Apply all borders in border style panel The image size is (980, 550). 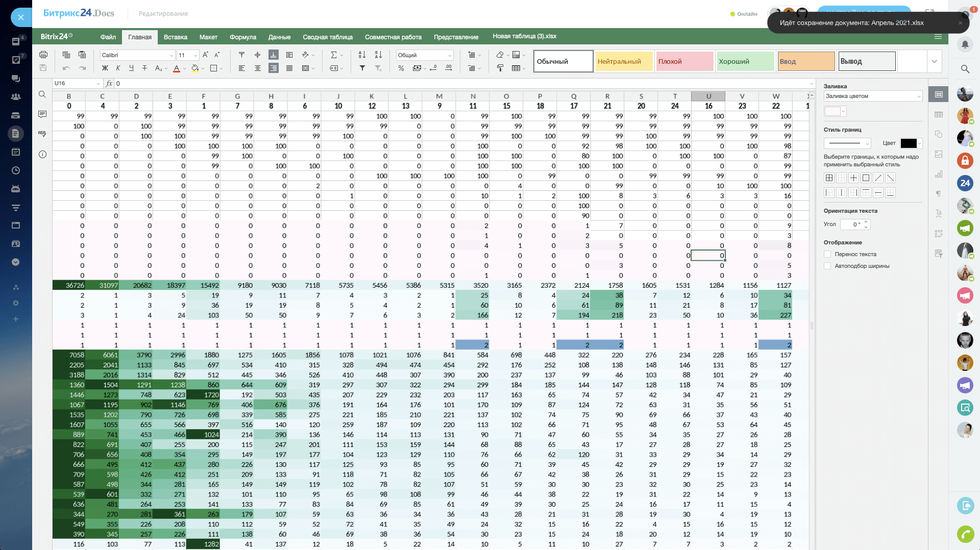tap(829, 178)
